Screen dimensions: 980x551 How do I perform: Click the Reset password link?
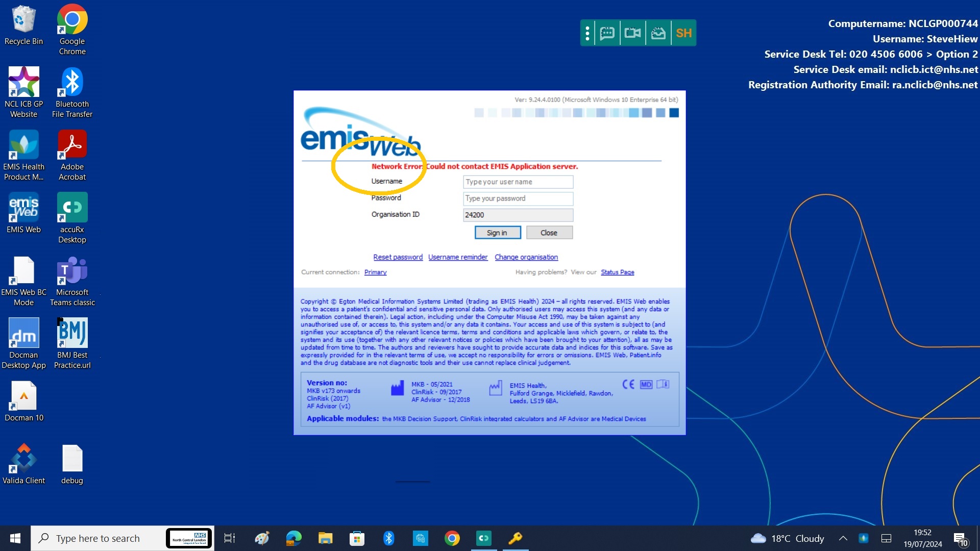point(398,257)
